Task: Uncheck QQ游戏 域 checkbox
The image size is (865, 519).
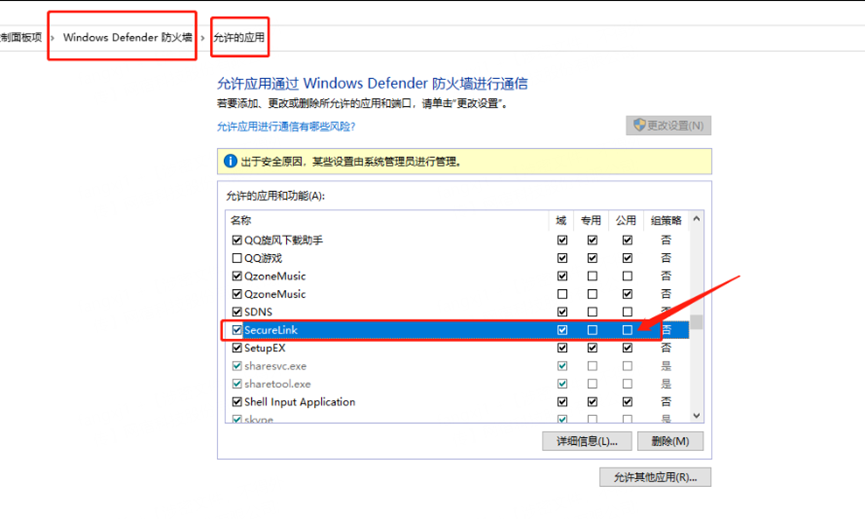Action: pyautogui.click(x=562, y=258)
